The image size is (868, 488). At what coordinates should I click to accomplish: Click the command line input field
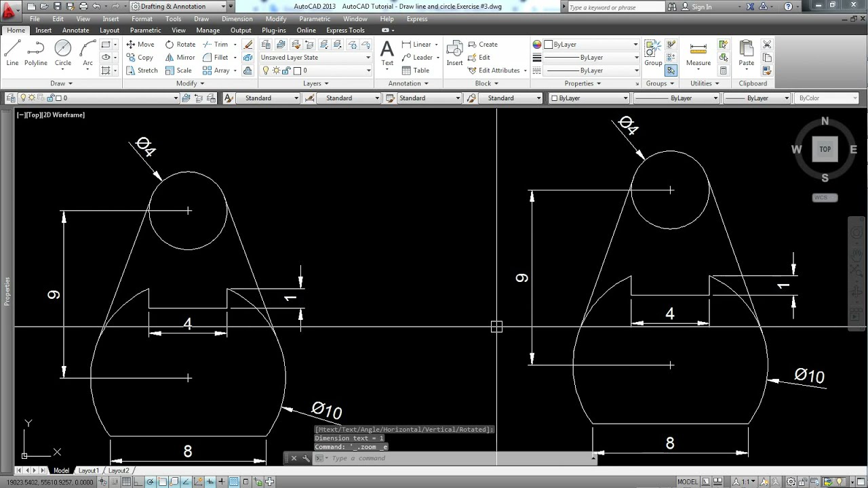pos(458,458)
